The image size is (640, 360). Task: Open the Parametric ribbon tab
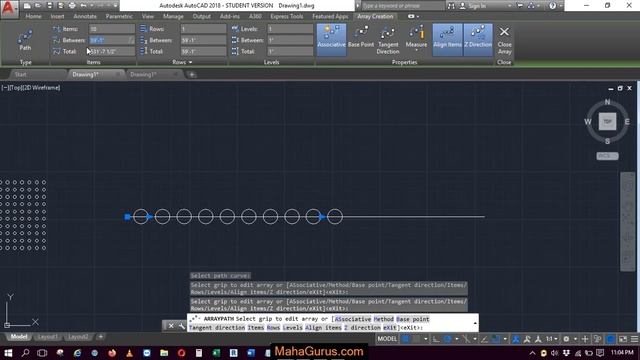119,16
